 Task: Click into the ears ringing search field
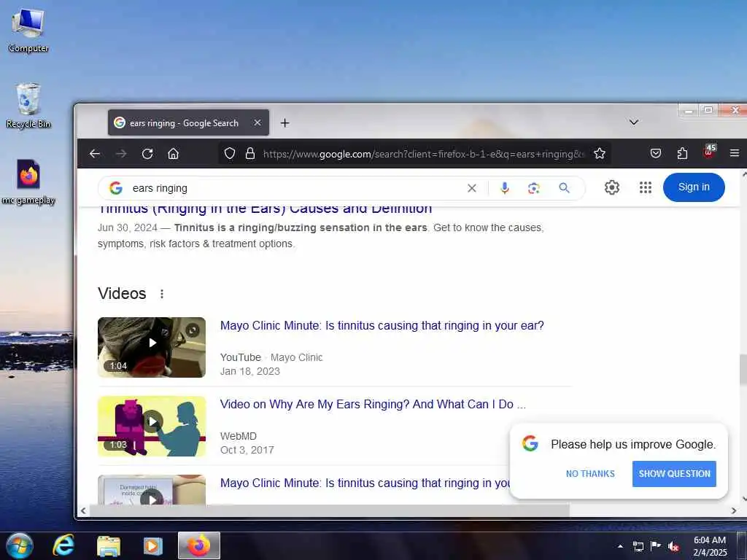tap(295, 188)
